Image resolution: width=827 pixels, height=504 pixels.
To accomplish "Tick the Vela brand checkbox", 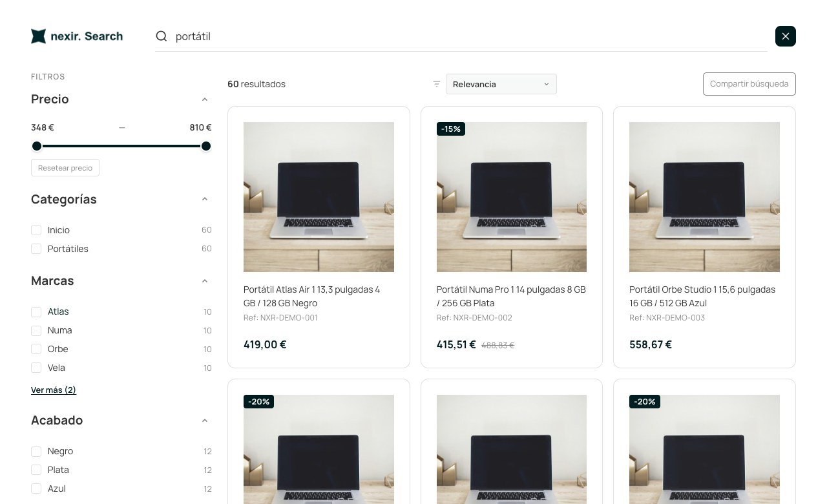I will click(x=36, y=368).
